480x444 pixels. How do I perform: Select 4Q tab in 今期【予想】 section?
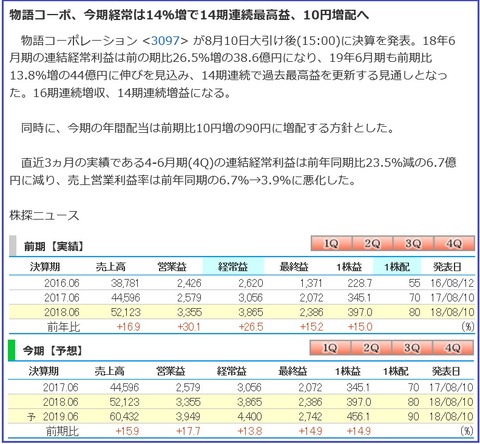point(453,348)
